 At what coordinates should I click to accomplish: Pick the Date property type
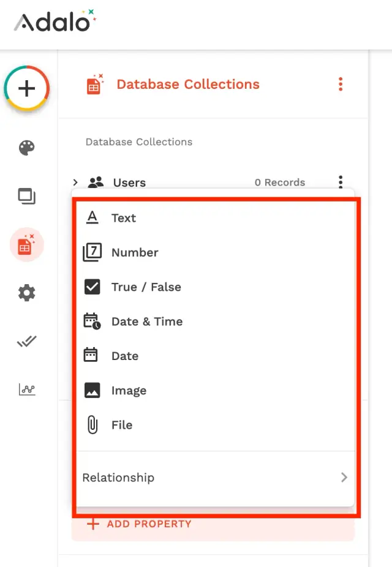124,356
